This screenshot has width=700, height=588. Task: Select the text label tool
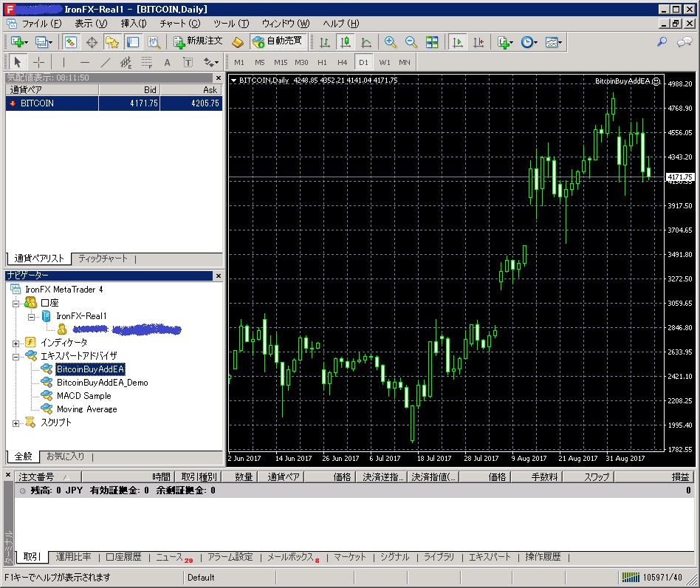point(188,62)
